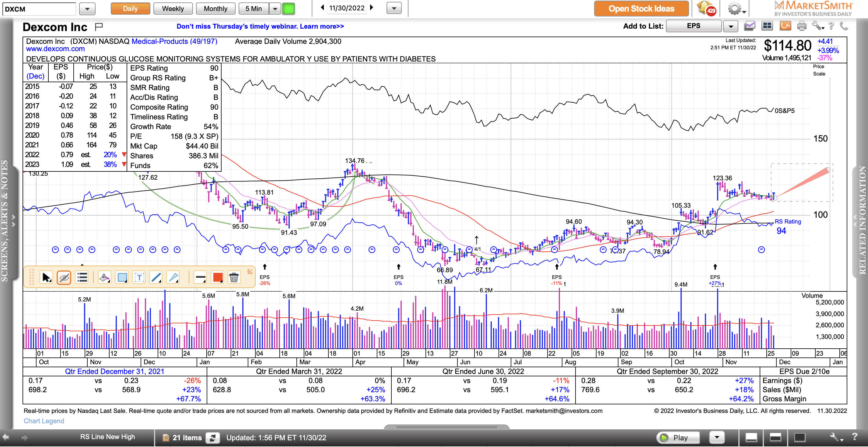
Task: Open the help question mark
Action: point(831,26)
